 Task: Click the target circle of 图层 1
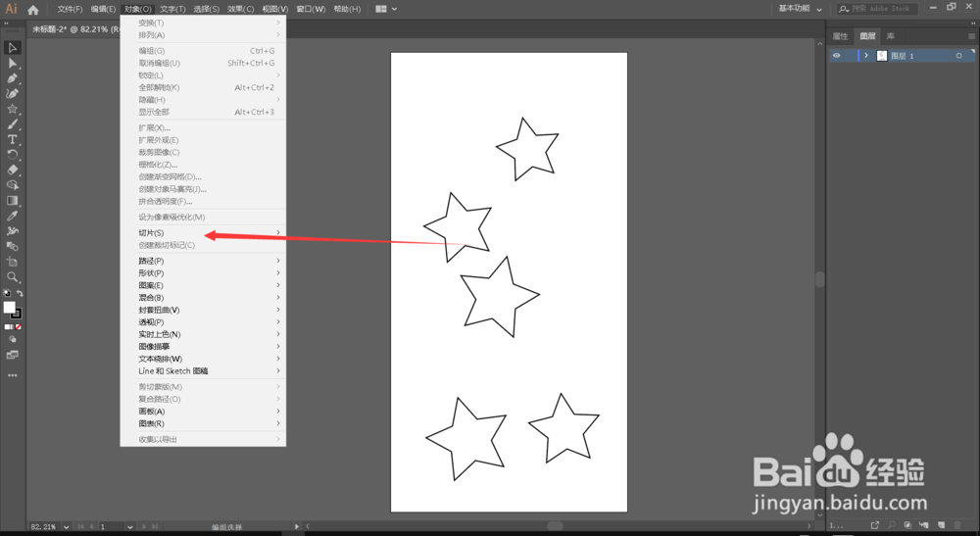click(958, 56)
